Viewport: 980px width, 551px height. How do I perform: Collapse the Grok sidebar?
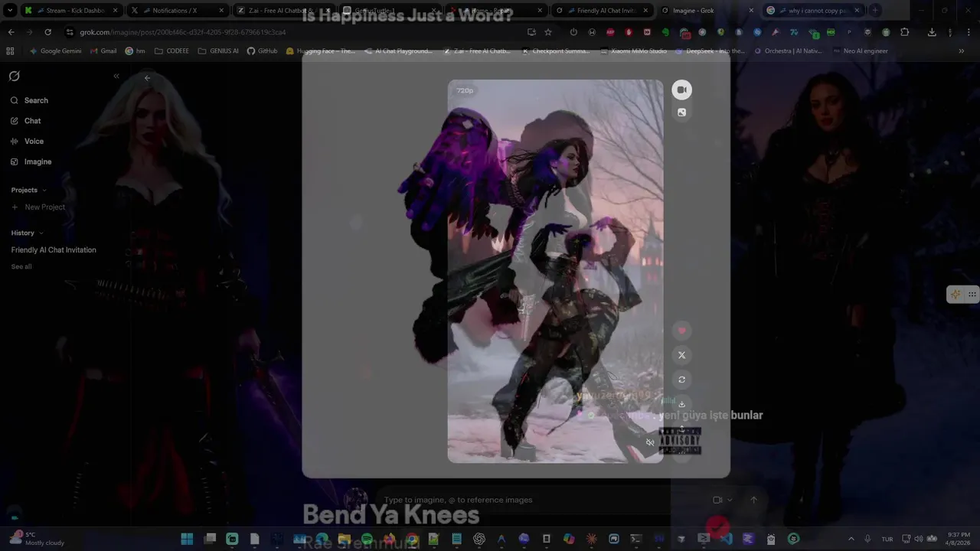tap(116, 77)
